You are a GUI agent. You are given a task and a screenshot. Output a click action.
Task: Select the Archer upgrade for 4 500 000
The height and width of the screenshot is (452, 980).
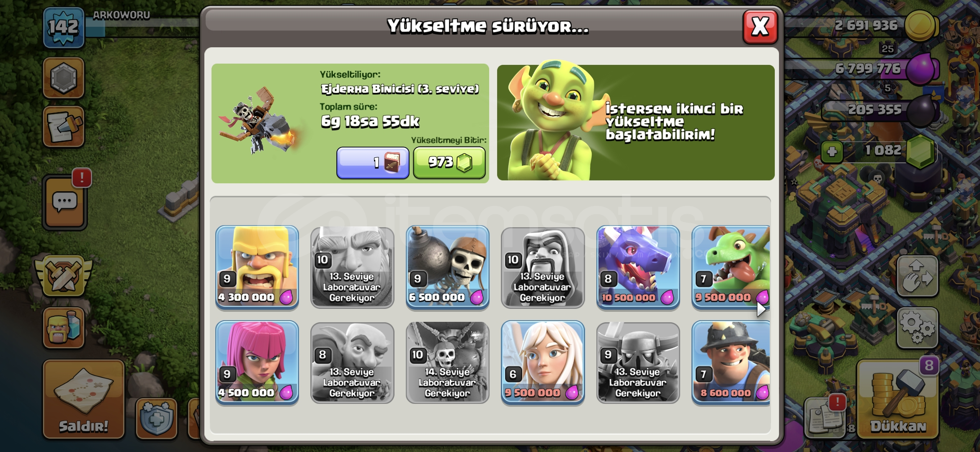coord(257,362)
